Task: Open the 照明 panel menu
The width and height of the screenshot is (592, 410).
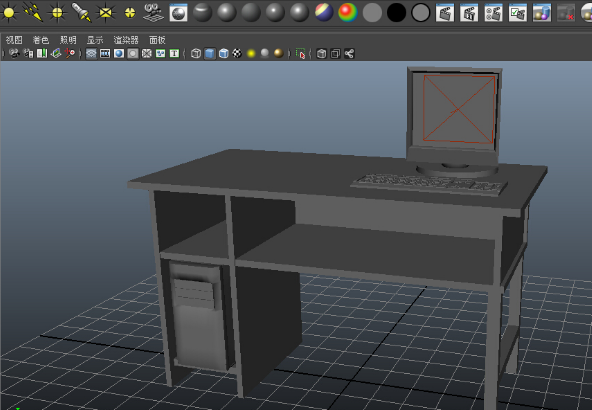Action: (x=68, y=40)
